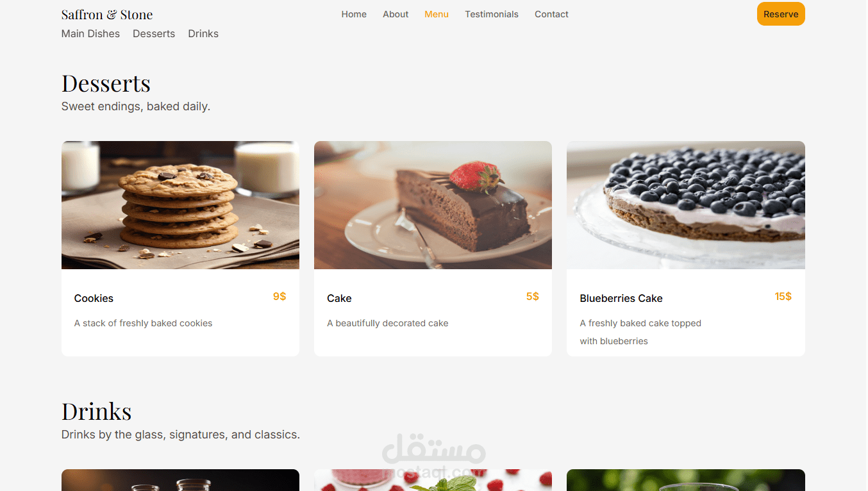868x491 pixels.
Task: Click the Blueberries Cake title
Action: pyautogui.click(x=621, y=298)
